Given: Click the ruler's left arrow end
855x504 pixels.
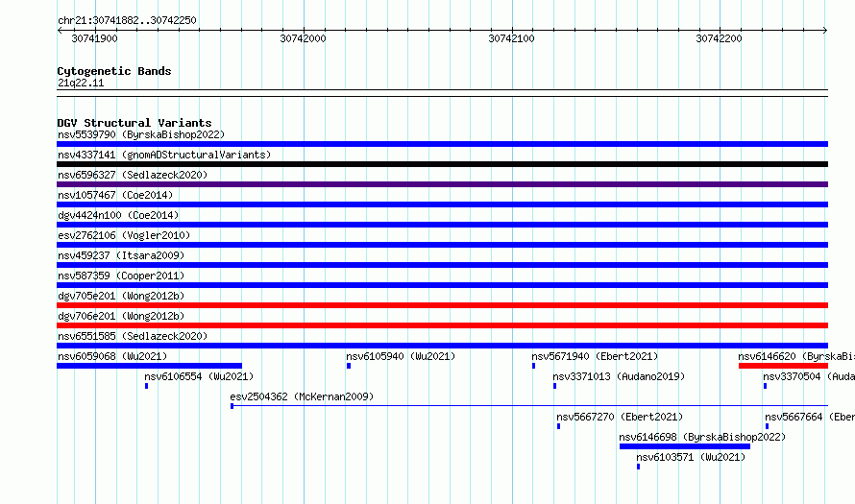Looking at the screenshot, I should point(60,31).
